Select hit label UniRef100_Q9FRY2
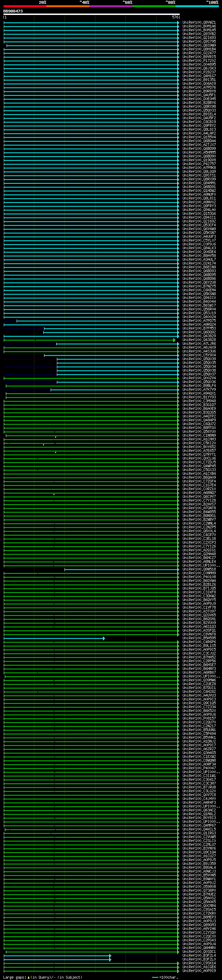222x980 pixels. (x=199, y=126)
